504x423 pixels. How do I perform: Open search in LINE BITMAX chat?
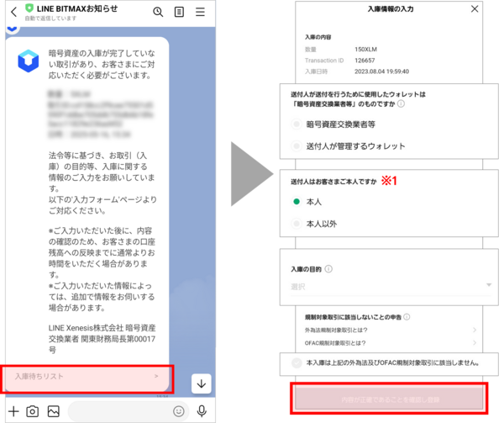158,12
